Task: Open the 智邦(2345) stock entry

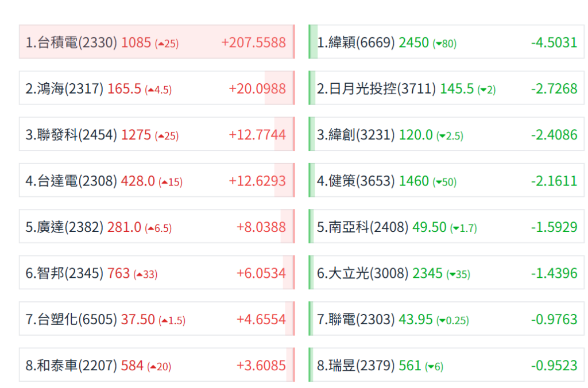Action: pyautogui.click(x=157, y=272)
